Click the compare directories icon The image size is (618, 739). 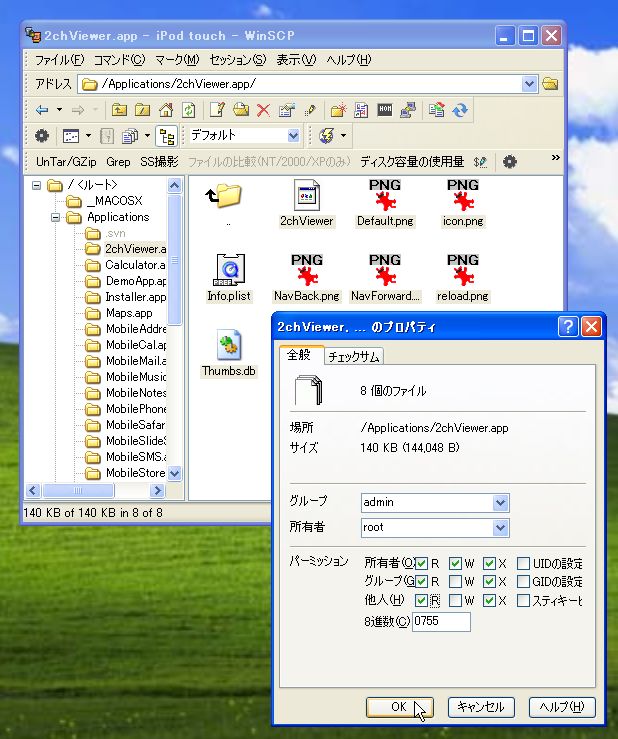click(x=437, y=111)
